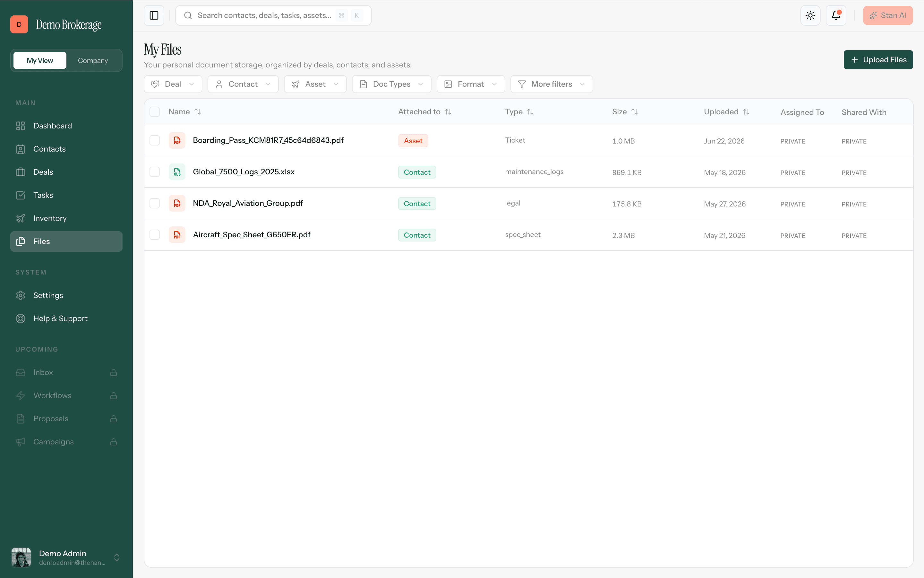Click Contact tag on NDA_Royal_Aviation row
The image size is (924, 578).
pyautogui.click(x=417, y=204)
